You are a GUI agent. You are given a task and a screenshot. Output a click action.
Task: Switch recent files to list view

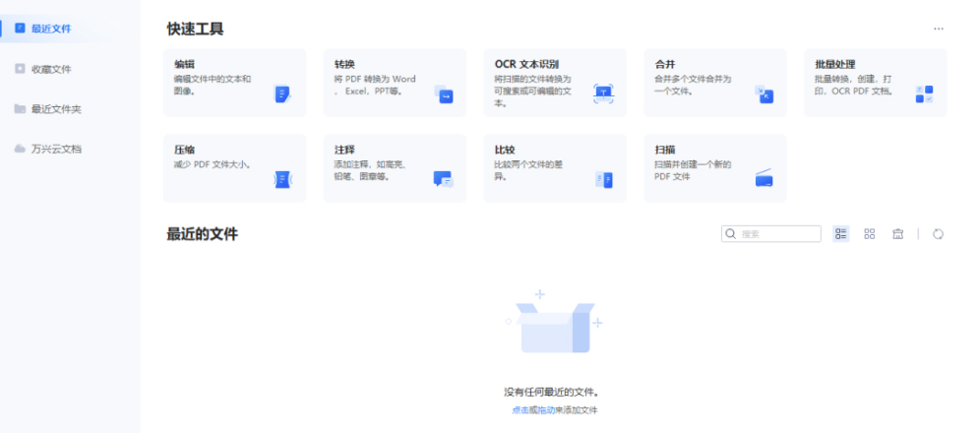point(840,233)
